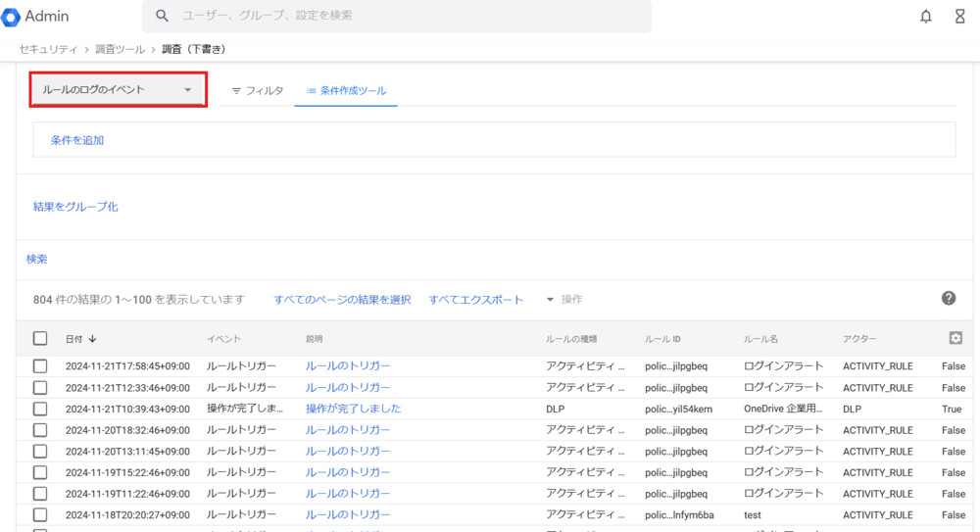Check the 2024-11-21T17:58:45 row checkbox
This screenshot has height=532, width=980.
[40, 366]
